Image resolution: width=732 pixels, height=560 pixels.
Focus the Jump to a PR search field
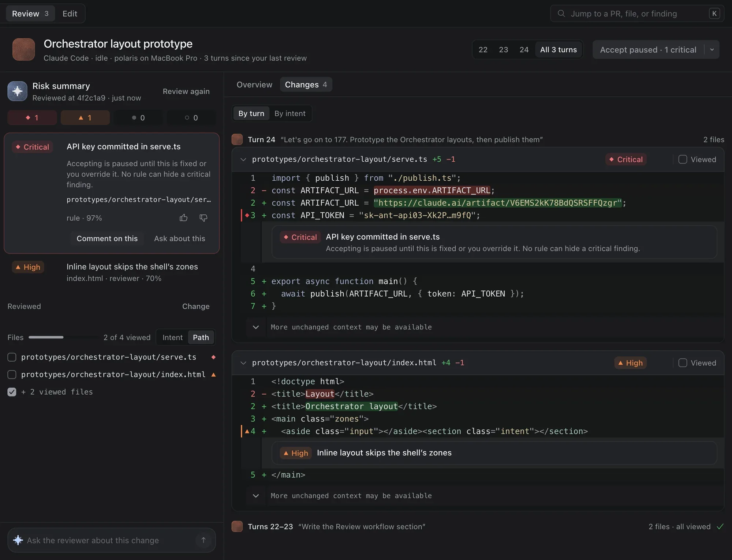tap(637, 14)
